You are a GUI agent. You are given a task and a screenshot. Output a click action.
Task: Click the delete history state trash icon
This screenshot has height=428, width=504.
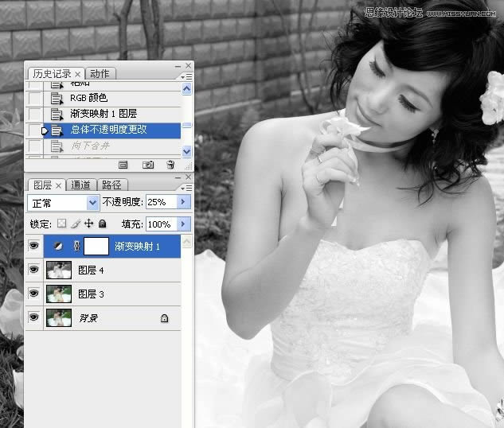coord(170,165)
